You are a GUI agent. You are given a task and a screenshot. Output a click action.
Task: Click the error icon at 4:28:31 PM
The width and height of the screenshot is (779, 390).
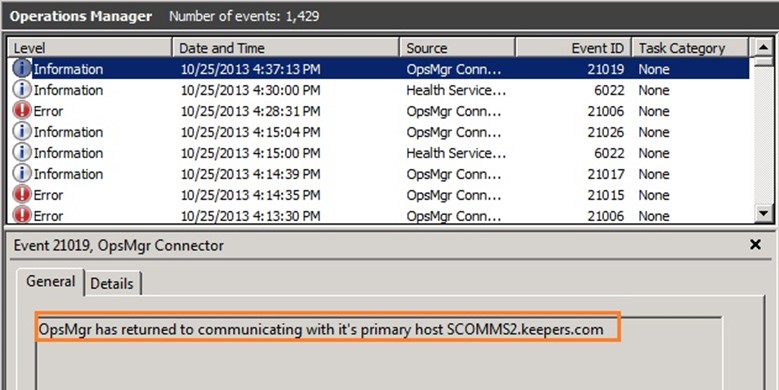point(21,111)
